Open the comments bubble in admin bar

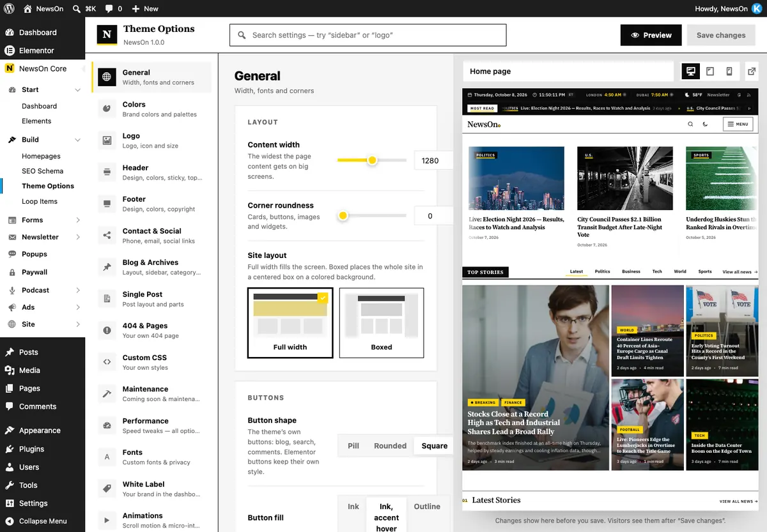point(109,9)
